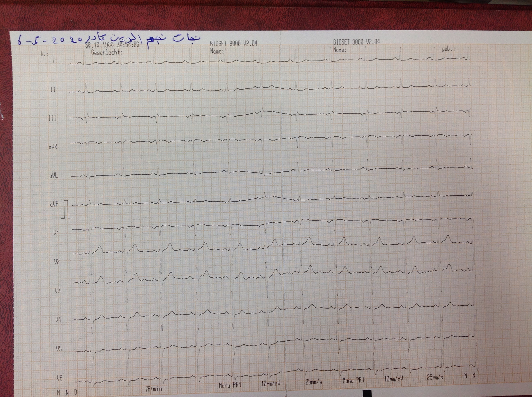
Task: Click the V1 lead label
Action: [x=56, y=233]
